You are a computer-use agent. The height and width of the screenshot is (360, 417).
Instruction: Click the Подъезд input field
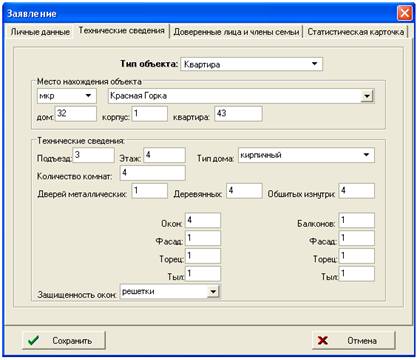click(x=93, y=155)
